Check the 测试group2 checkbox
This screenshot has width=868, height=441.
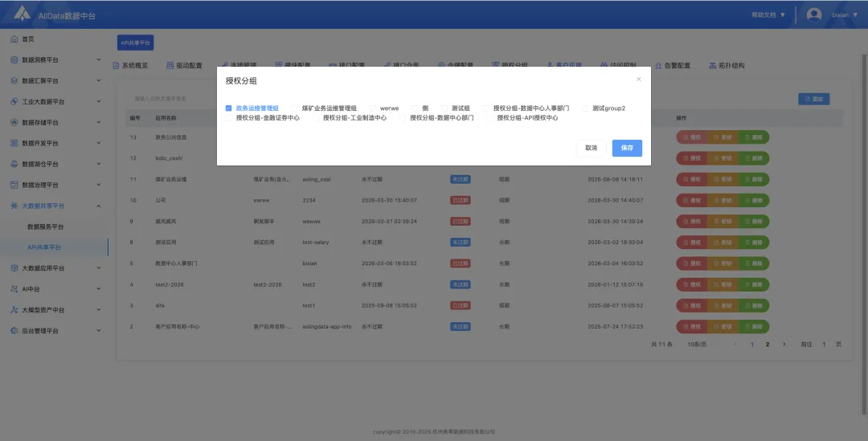pyautogui.click(x=585, y=108)
